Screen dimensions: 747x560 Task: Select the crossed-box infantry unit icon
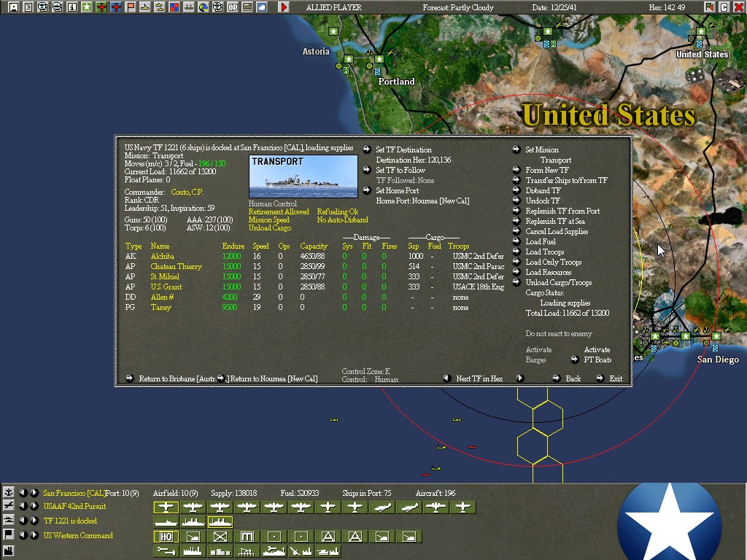coord(220,537)
